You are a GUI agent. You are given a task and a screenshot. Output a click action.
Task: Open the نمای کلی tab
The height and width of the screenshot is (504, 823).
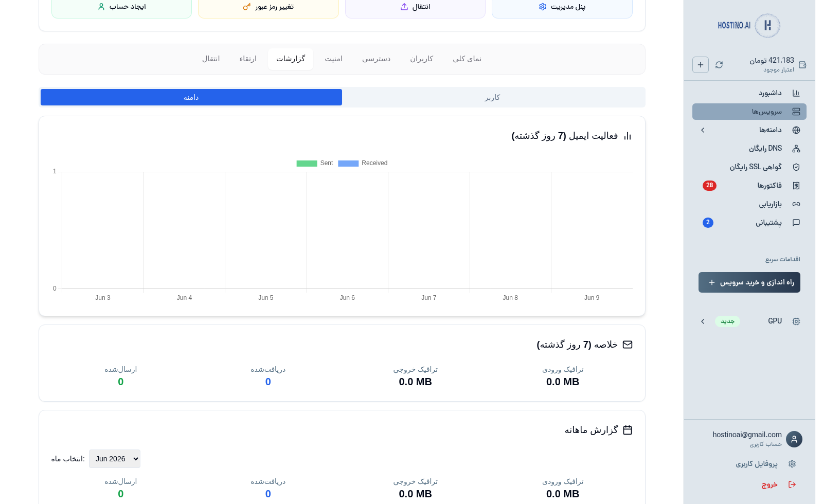click(x=467, y=59)
